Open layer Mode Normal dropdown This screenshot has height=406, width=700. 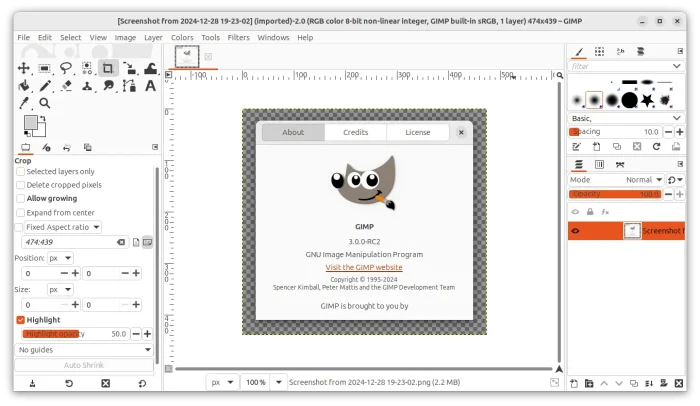(616, 180)
